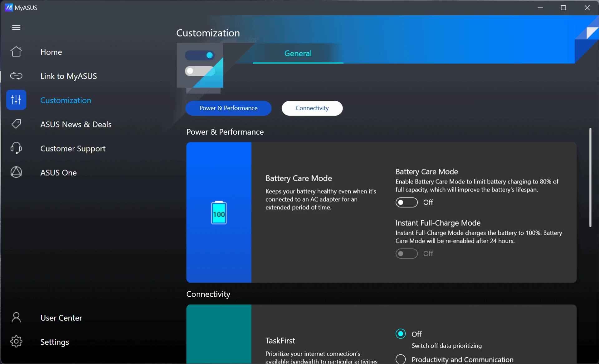The image size is (599, 364).
Task: Open Home in the sidebar
Action: [x=51, y=52]
